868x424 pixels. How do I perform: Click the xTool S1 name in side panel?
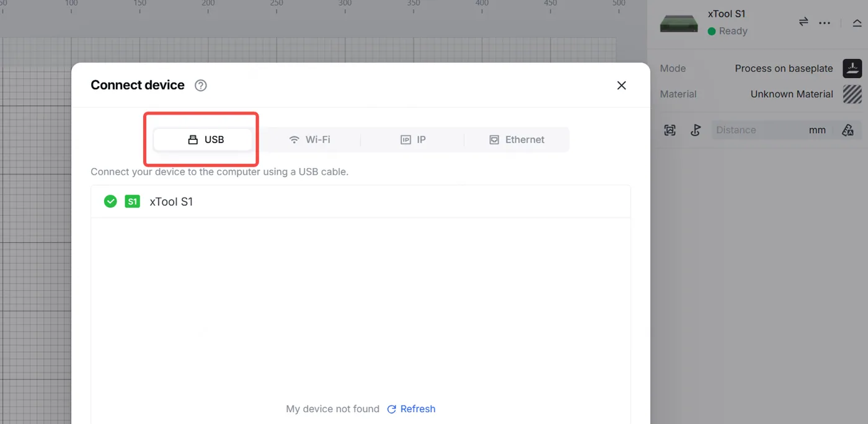click(727, 14)
